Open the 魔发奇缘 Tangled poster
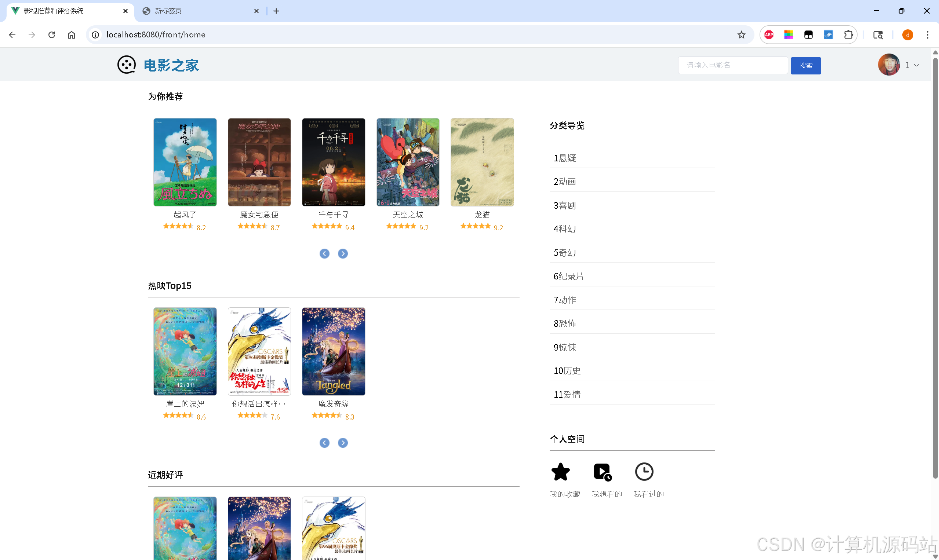 click(x=334, y=351)
